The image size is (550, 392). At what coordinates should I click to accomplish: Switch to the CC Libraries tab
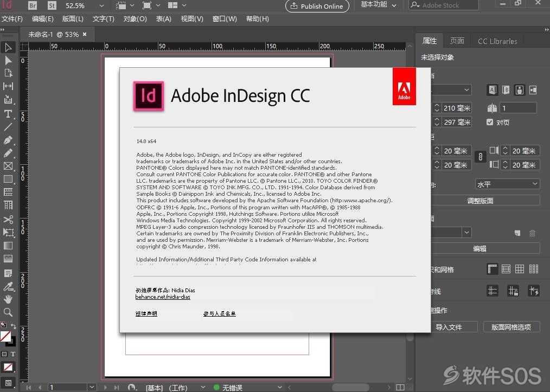(x=497, y=41)
